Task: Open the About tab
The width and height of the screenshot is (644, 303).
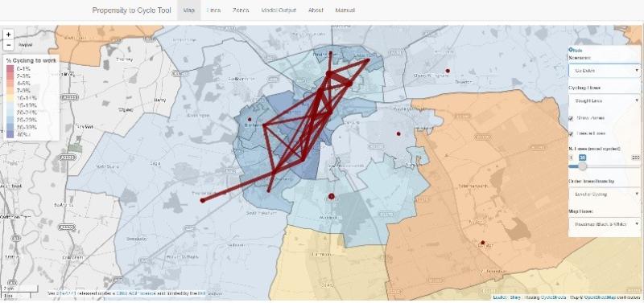Action: 316,10
